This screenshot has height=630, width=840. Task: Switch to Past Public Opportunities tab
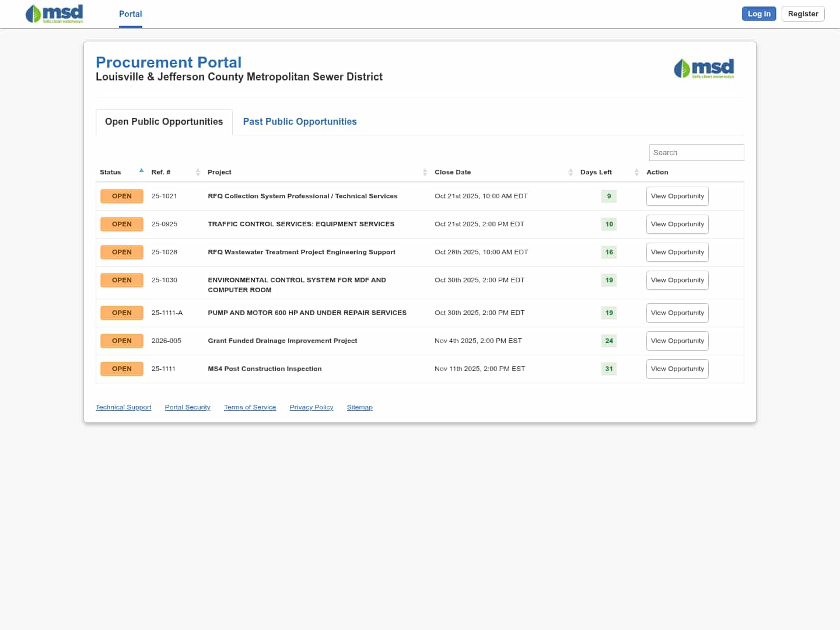(299, 122)
